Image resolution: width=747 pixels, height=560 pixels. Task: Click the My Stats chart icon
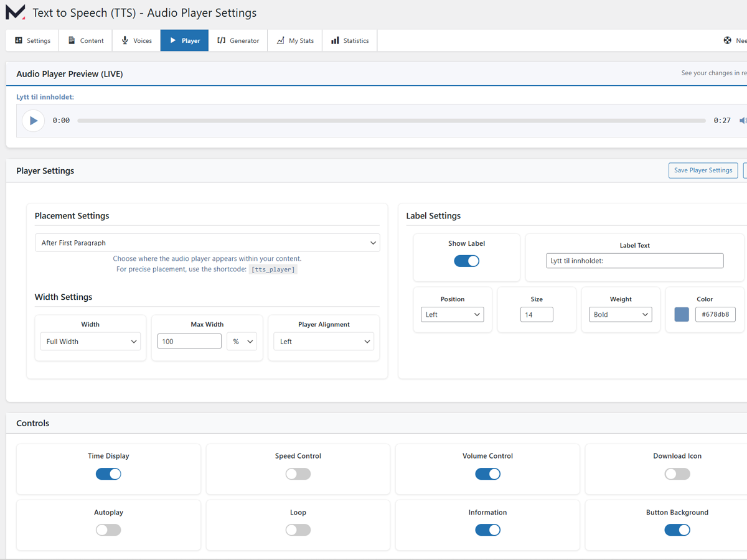pyautogui.click(x=280, y=40)
